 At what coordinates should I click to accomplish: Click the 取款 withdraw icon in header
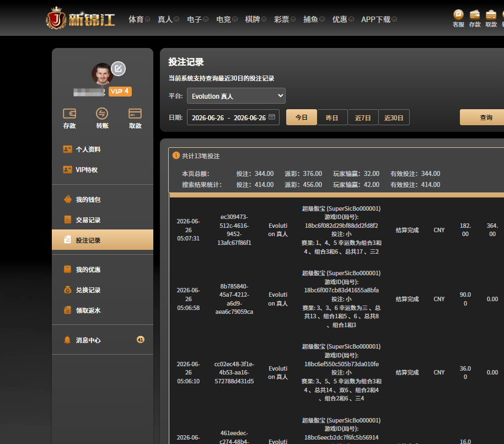coord(491,18)
